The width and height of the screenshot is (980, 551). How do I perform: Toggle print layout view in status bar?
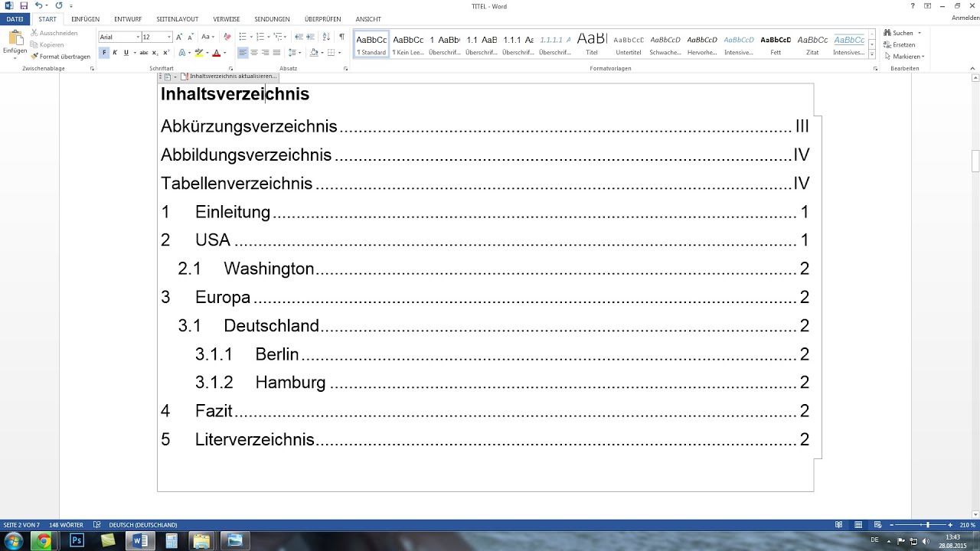click(857, 525)
